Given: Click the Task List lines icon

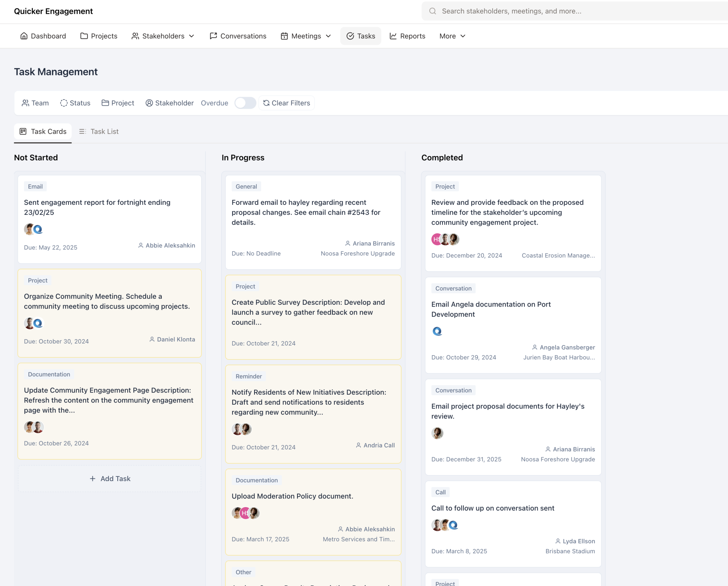Looking at the screenshot, I should 82,132.
